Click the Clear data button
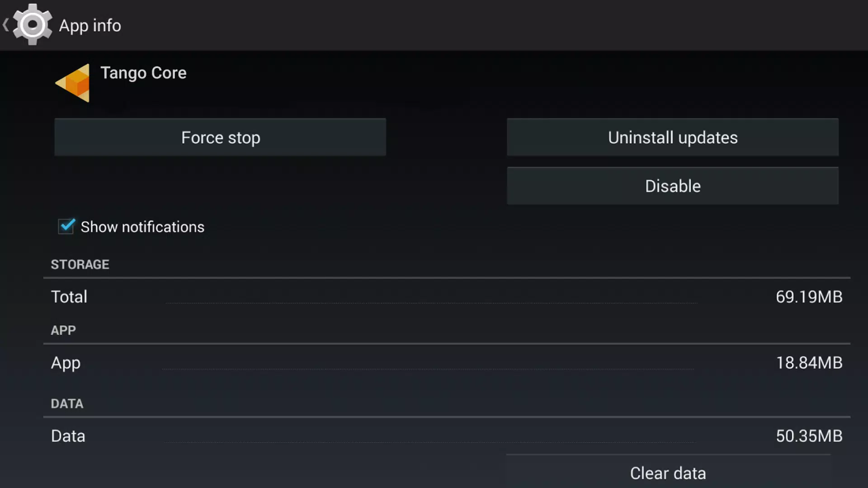868x488 pixels. (668, 473)
